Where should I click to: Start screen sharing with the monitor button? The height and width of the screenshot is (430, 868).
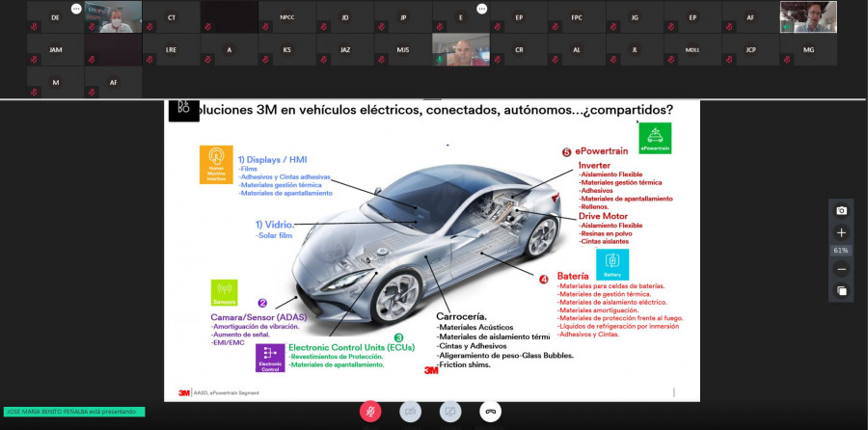450,412
